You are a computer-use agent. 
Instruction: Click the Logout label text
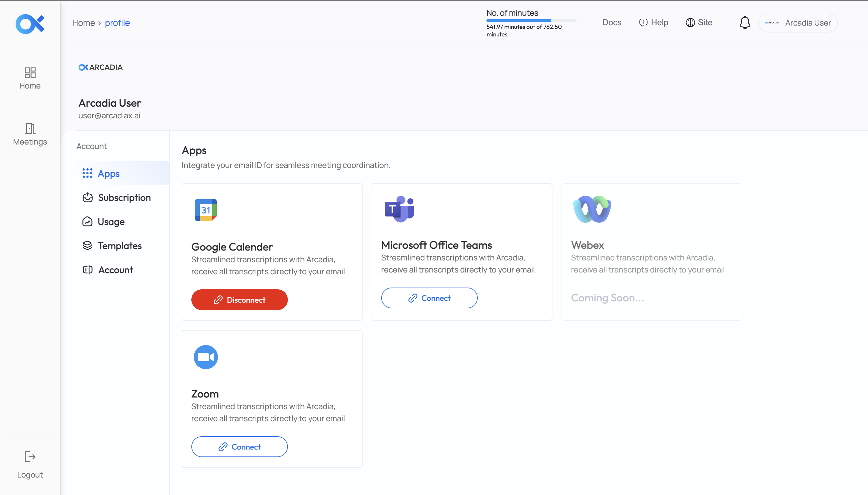(x=30, y=475)
